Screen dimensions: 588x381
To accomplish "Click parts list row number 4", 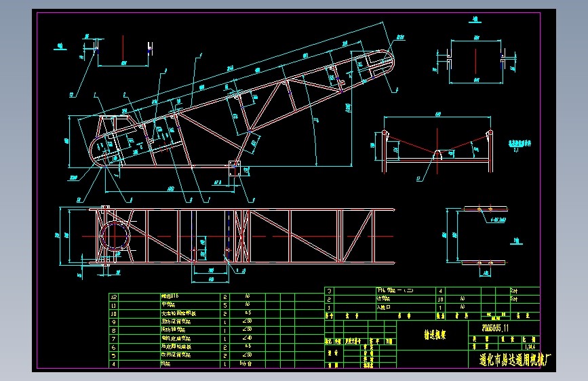I will point(114,364).
